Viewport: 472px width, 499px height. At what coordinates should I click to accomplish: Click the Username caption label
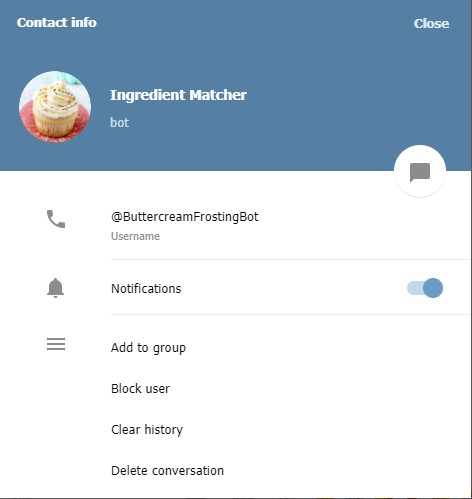[x=135, y=236]
